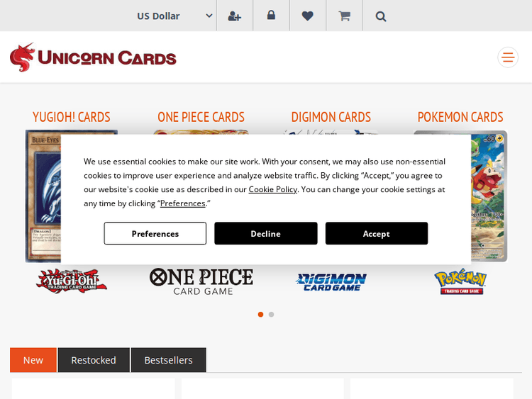532x399 pixels.
Task: Click the One Piece Card Game logo
Action: click(201, 281)
